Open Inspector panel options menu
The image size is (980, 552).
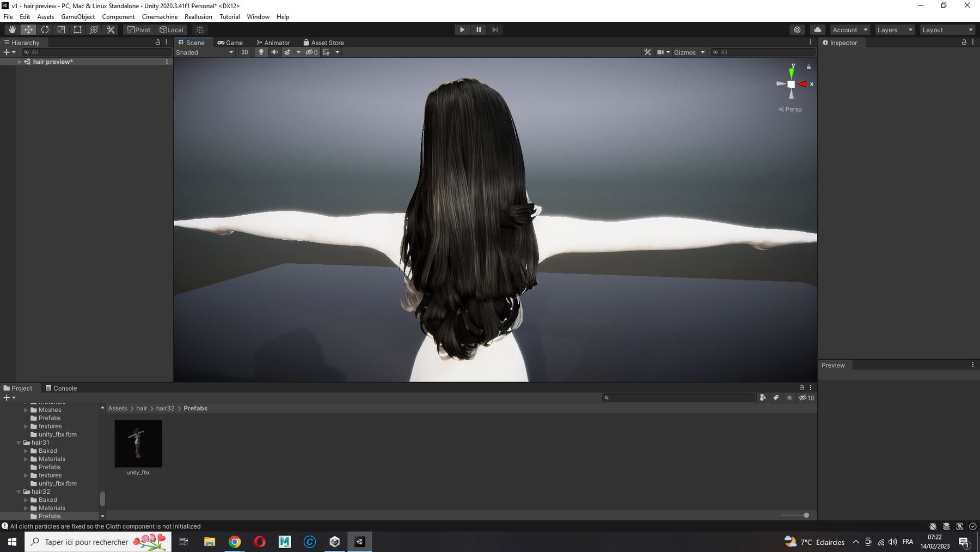pos(973,42)
